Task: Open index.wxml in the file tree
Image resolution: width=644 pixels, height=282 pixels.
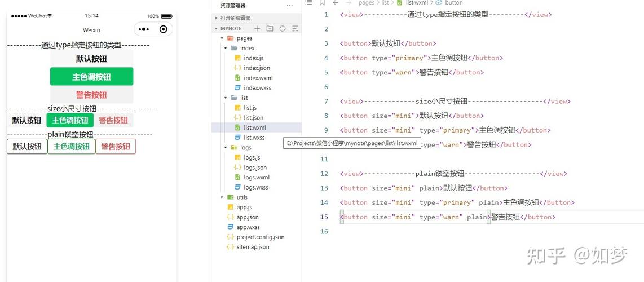Action: click(258, 78)
